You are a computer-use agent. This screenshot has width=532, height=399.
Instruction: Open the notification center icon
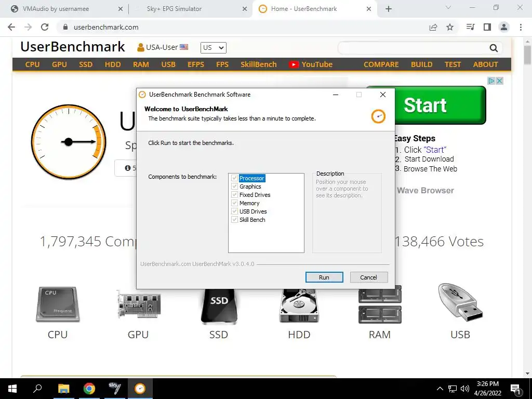pyautogui.click(x=516, y=389)
